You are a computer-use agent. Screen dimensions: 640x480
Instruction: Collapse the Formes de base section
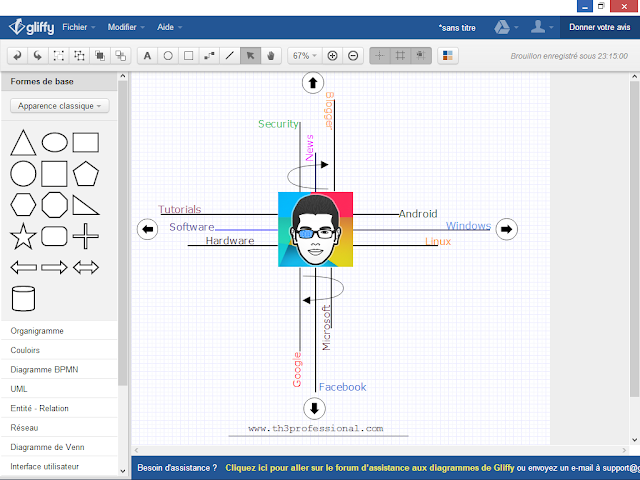(x=59, y=82)
